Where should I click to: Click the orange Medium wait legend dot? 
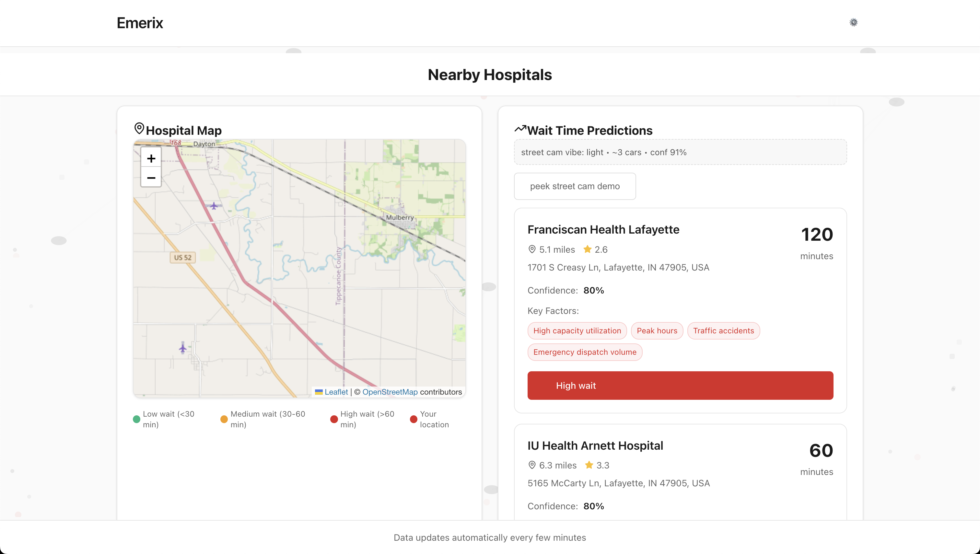224,419
